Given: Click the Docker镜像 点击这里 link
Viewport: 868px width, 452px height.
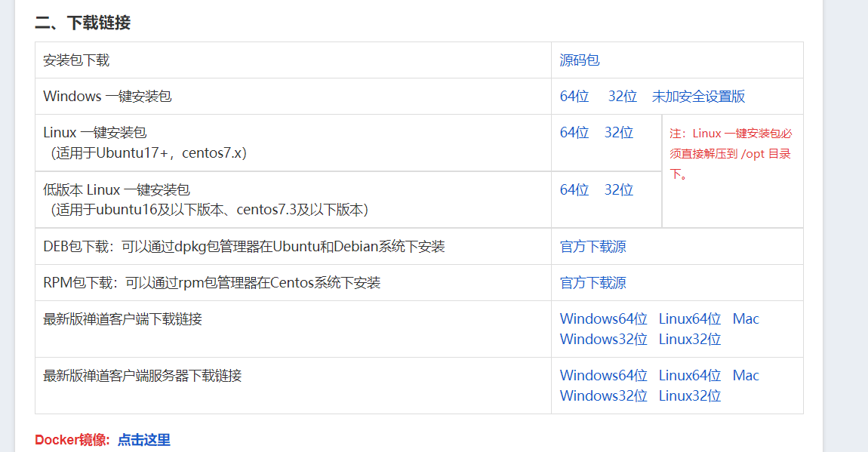Looking at the screenshot, I should [x=144, y=440].
